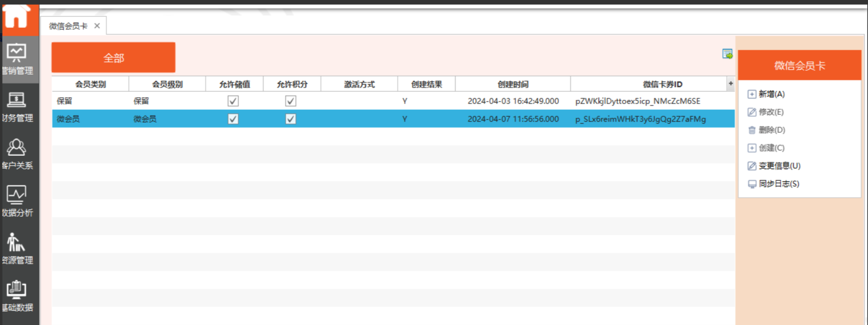Viewport: 868px width, 325px height.
Task: Toggle 允许储值 checkbox in 保留 row
Action: 233,101
